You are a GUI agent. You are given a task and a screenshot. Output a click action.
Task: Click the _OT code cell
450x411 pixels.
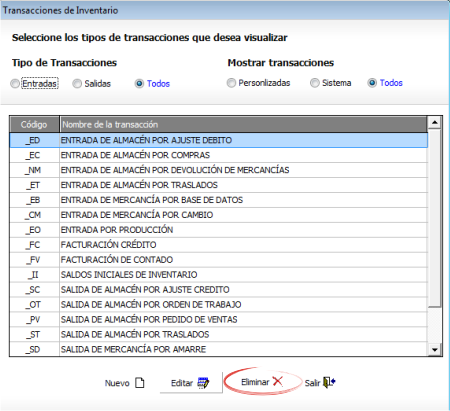[x=34, y=305]
